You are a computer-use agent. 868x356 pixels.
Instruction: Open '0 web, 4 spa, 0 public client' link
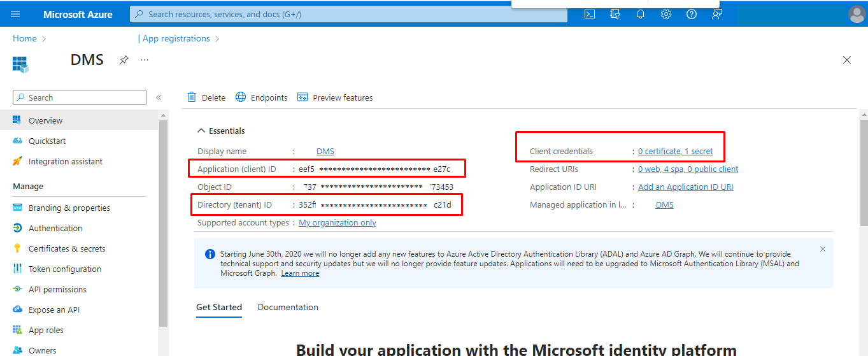click(688, 169)
